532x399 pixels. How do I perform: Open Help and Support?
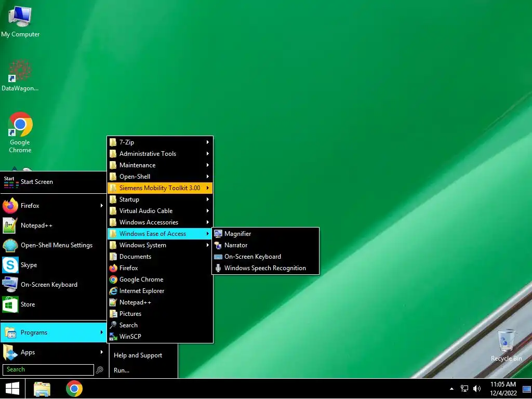point(138,355)
